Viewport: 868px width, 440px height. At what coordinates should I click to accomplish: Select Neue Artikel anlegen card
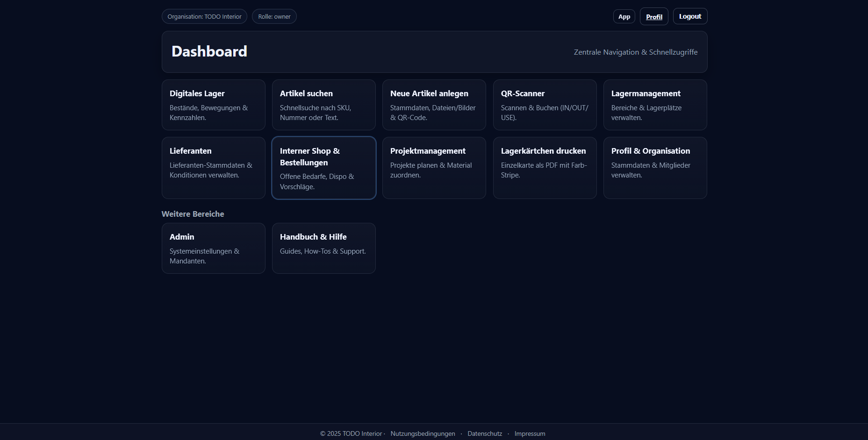tap(434, 105)
